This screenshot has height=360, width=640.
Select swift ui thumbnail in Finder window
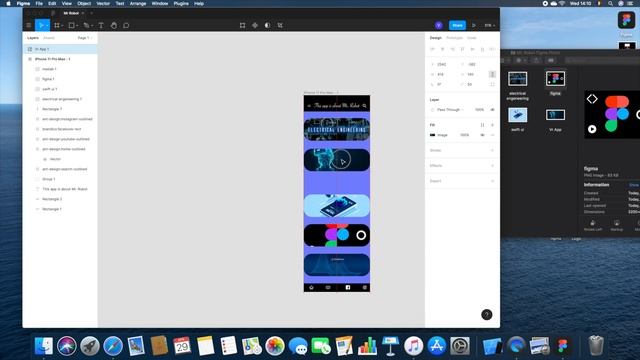[x=518, y=116]
